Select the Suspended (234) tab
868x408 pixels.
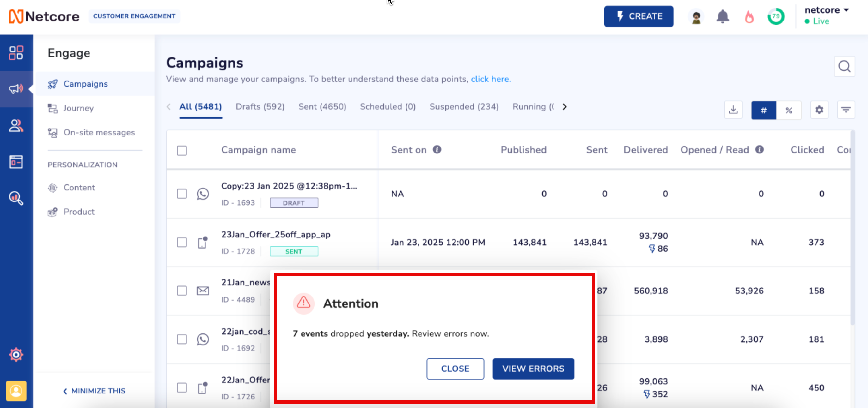[464, 106]
